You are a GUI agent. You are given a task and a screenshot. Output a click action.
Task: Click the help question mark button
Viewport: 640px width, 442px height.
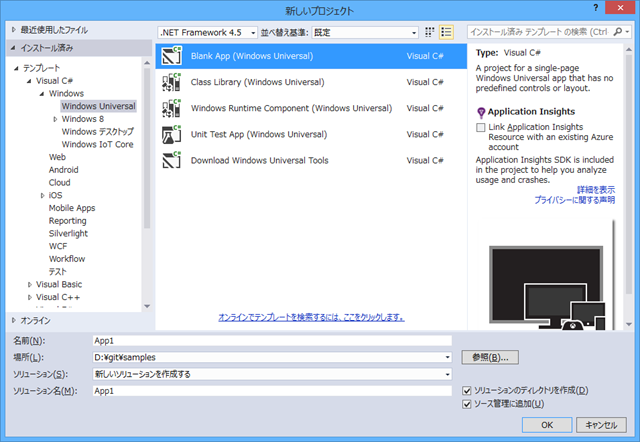coord(596,8)
